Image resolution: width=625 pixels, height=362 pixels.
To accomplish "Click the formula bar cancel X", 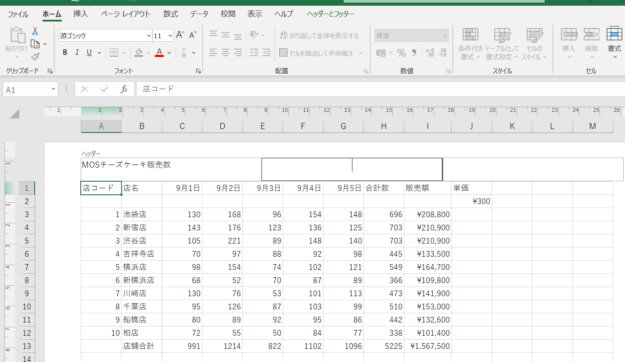I will coord(84,89).
